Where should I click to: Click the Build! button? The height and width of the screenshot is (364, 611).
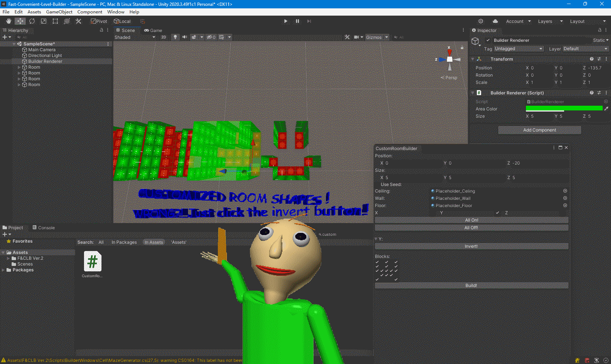point(471,285)
